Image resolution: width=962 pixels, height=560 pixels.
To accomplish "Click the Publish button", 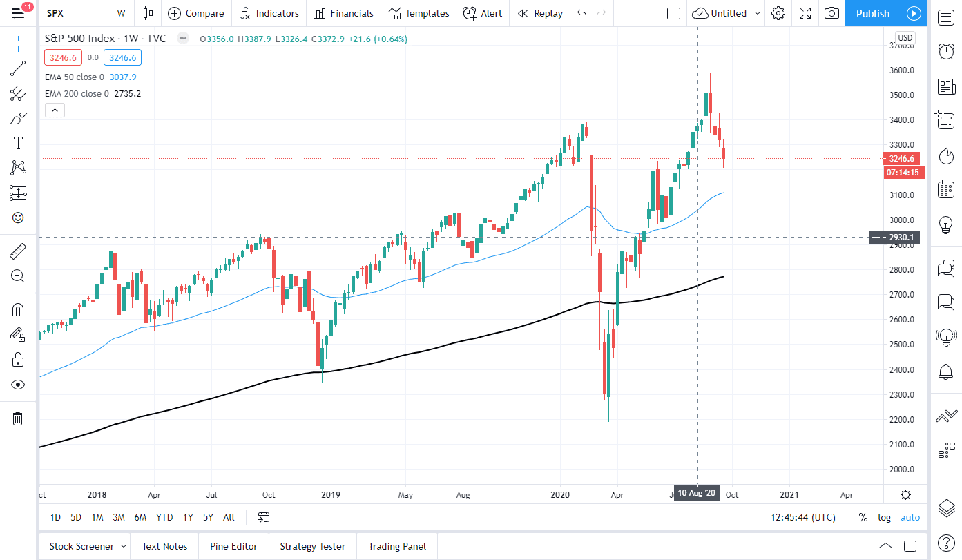I will tap(872, 13).
